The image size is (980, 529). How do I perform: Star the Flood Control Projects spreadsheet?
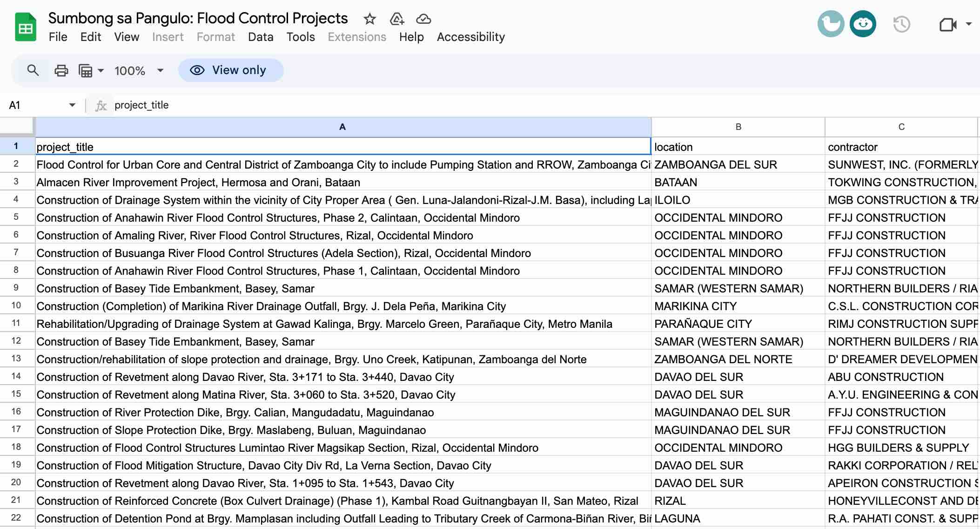tap(369, 19)
